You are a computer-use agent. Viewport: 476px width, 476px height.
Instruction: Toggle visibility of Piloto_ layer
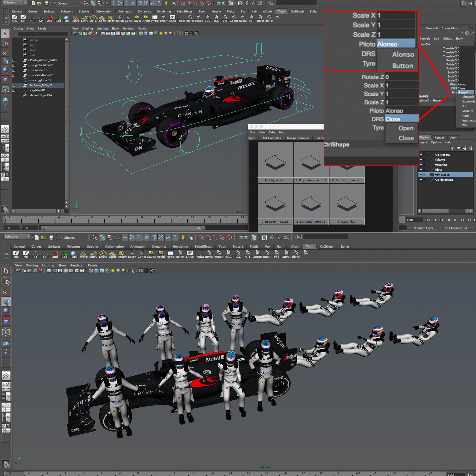pos(421,169)
